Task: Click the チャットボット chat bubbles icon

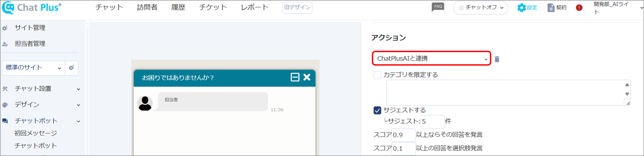Action: click(x=5, y=121)
